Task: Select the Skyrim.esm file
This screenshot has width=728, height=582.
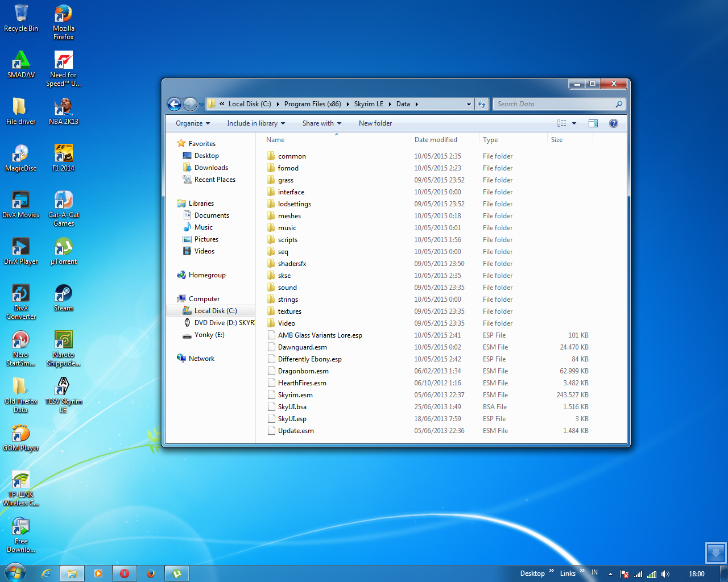Action: [x=295, y=395]
